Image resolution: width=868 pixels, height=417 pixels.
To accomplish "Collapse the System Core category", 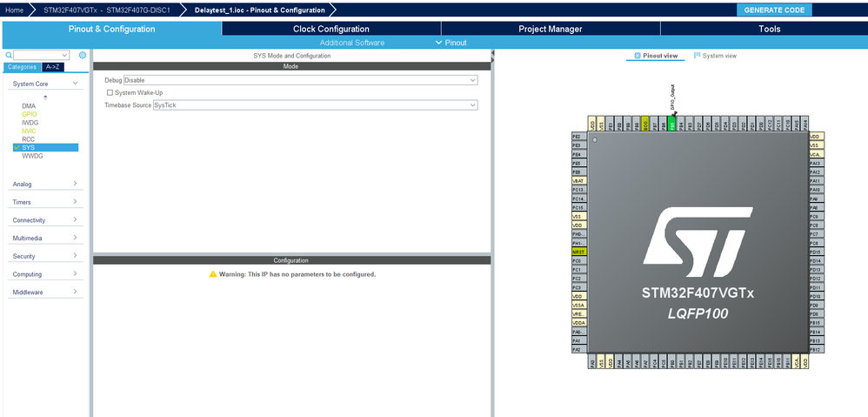I will tap(76, 84).
